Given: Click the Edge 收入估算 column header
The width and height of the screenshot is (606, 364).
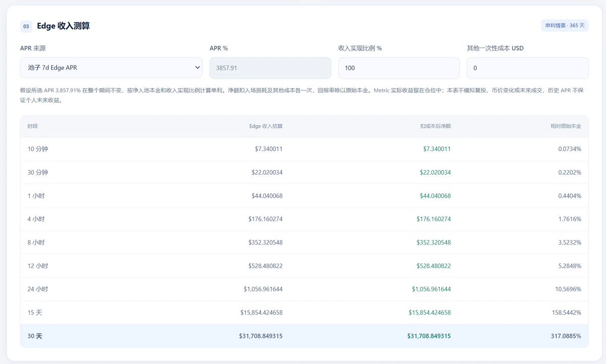Looking at the screenshot, I should click(x=266, y=126).
